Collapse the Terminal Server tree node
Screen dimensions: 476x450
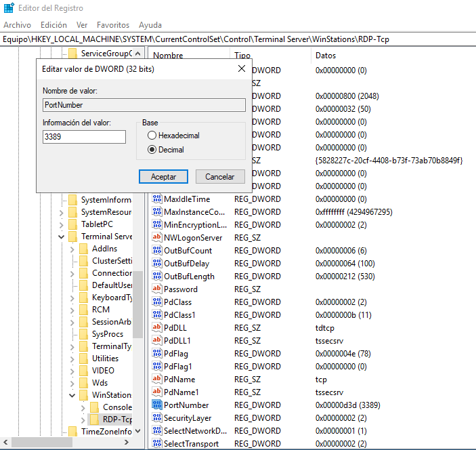(x=62, y=237)
